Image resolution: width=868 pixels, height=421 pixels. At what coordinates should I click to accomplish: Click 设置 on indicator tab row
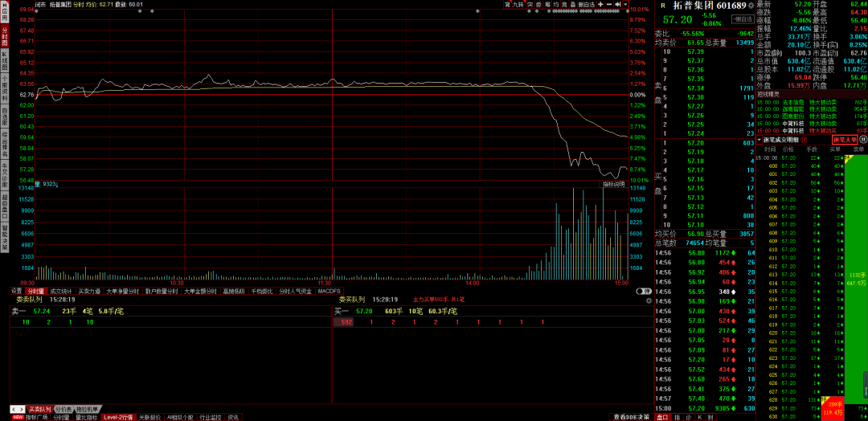(x=17, y=291)
